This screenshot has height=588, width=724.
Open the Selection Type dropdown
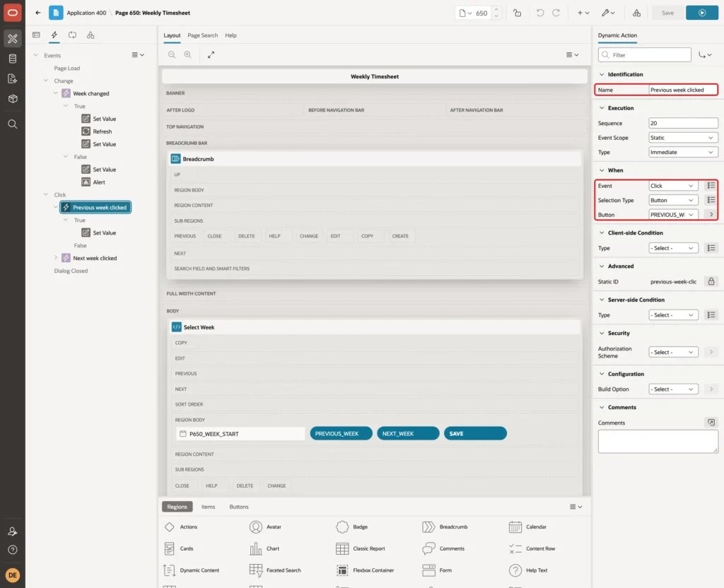point(673,200)
